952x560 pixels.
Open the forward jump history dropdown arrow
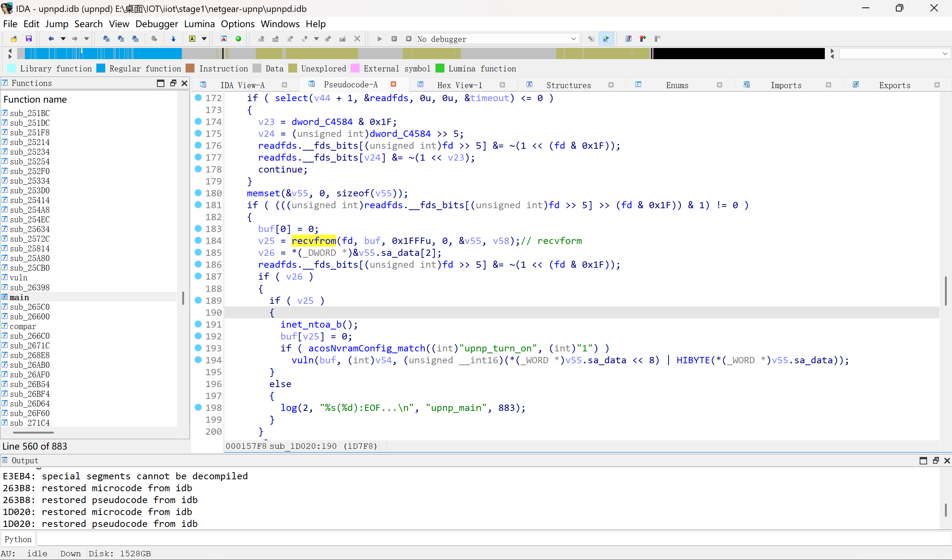point(87,39)
